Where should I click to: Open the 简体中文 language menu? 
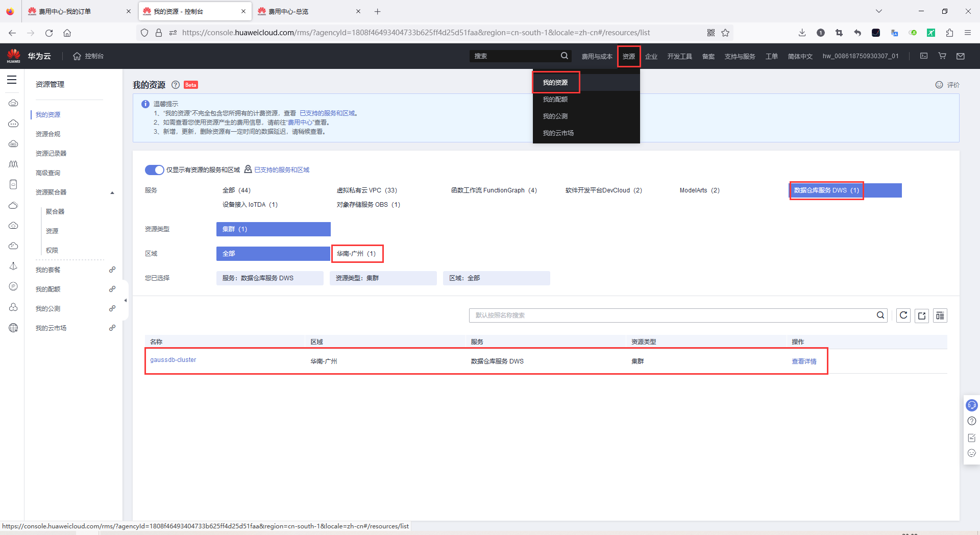pos(800,56)
